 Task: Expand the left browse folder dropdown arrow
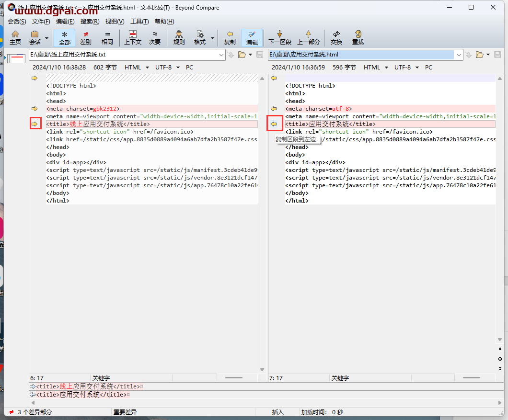[251, 55]
